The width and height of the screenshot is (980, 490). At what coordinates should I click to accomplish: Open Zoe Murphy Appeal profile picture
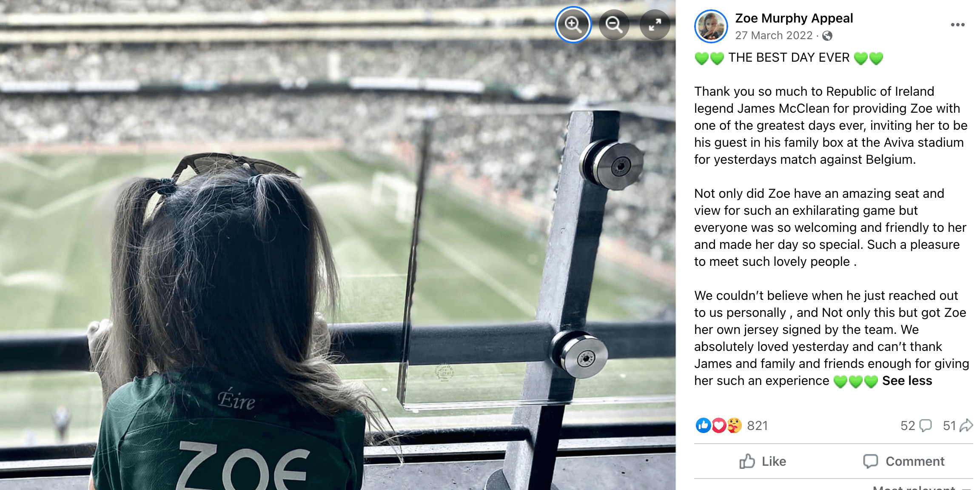(x=711, y=26)
